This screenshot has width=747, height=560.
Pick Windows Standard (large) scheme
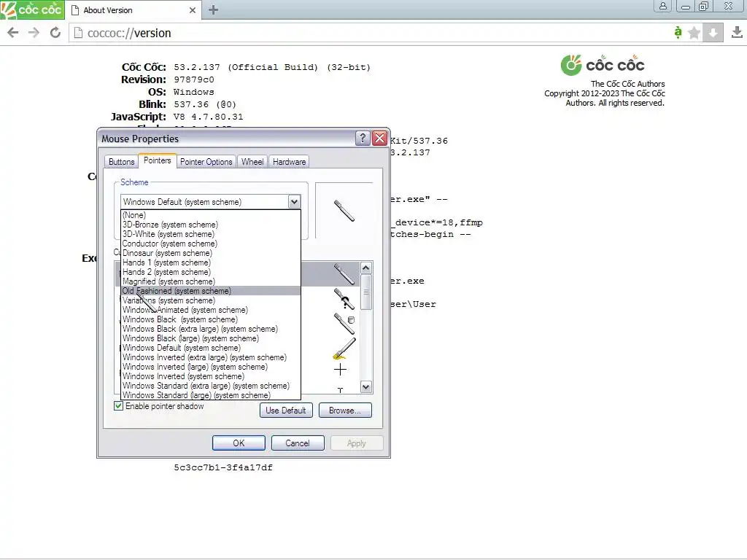pyautogui.click(x=211, y=395)
